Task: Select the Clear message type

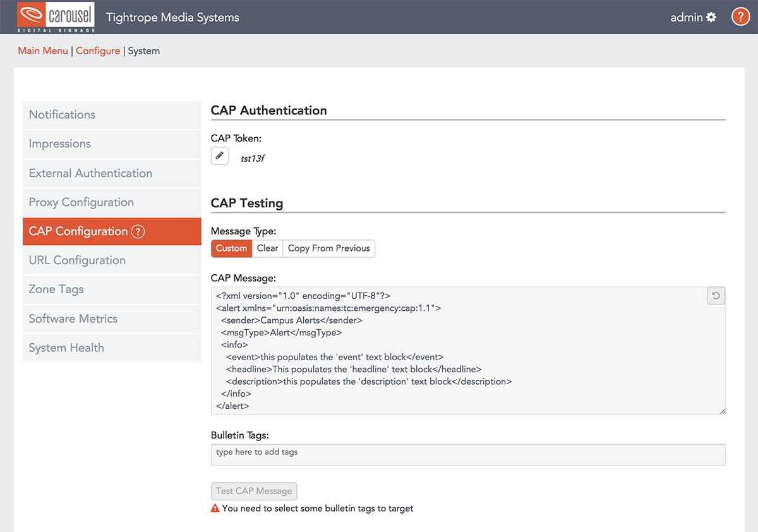Action: (x=267, y=248)
